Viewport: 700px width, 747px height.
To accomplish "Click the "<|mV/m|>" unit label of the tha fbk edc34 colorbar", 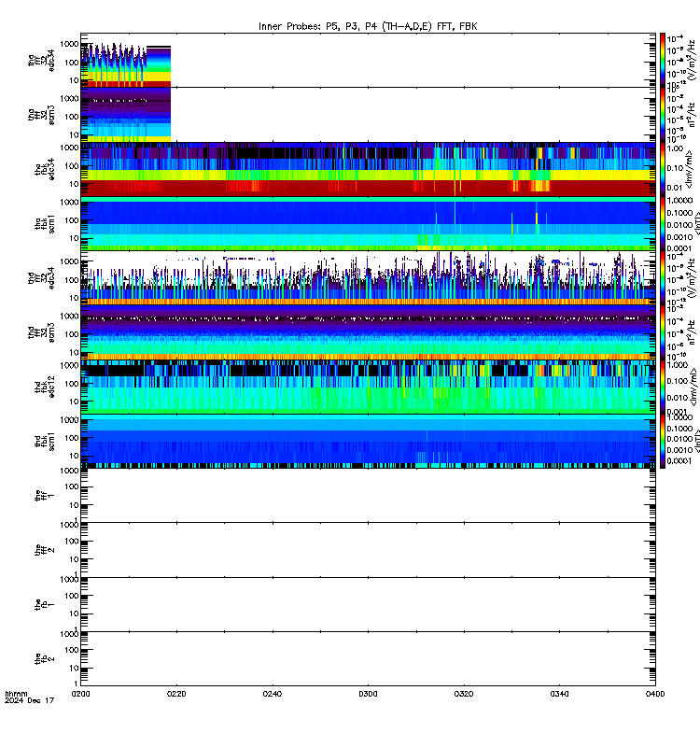I will (691, 169).
